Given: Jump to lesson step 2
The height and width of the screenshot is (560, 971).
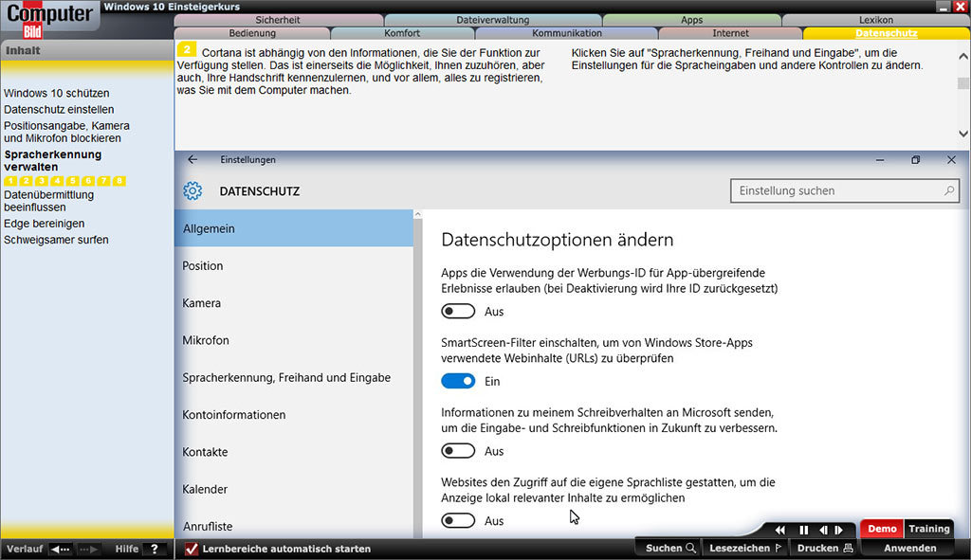Looking at the screenshot, I should tap(26, 181).
